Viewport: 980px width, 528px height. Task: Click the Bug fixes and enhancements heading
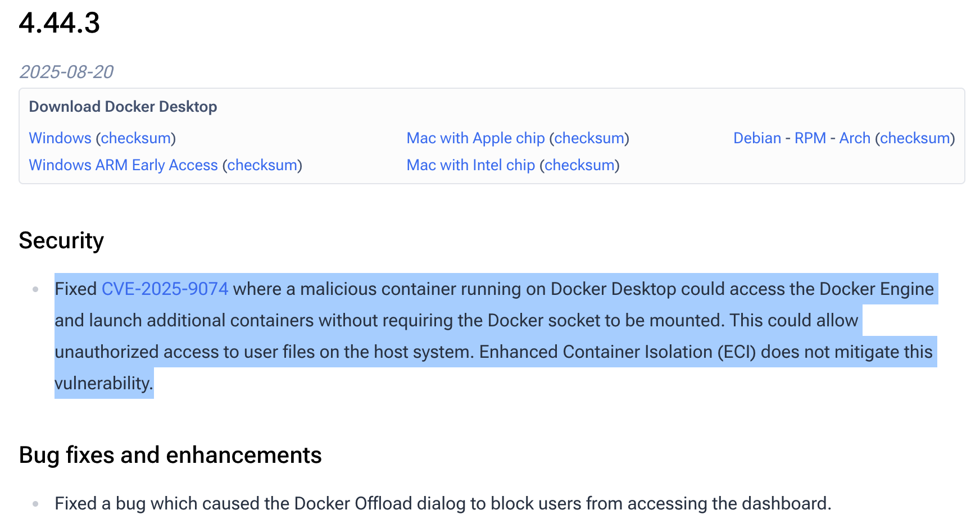pyautogui.click(x=170, y=456)
